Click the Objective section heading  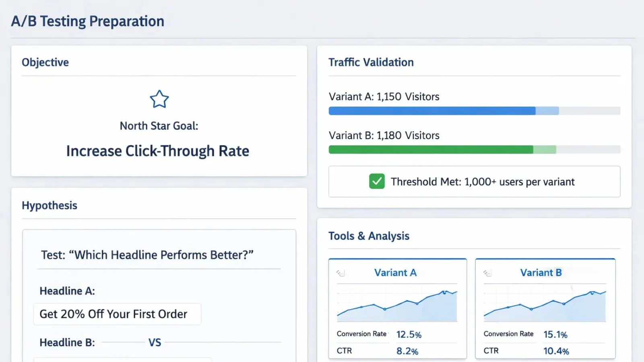[x=45, y=62]
